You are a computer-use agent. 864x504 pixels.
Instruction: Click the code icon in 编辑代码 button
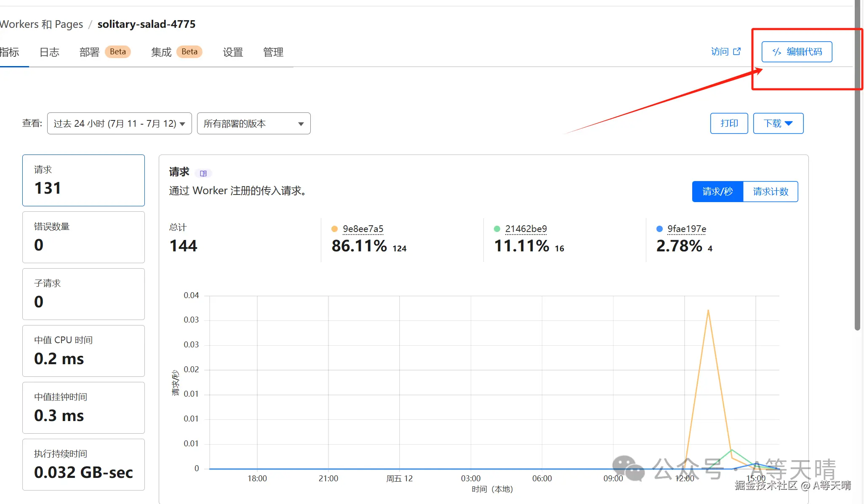[x=776, y=52]
